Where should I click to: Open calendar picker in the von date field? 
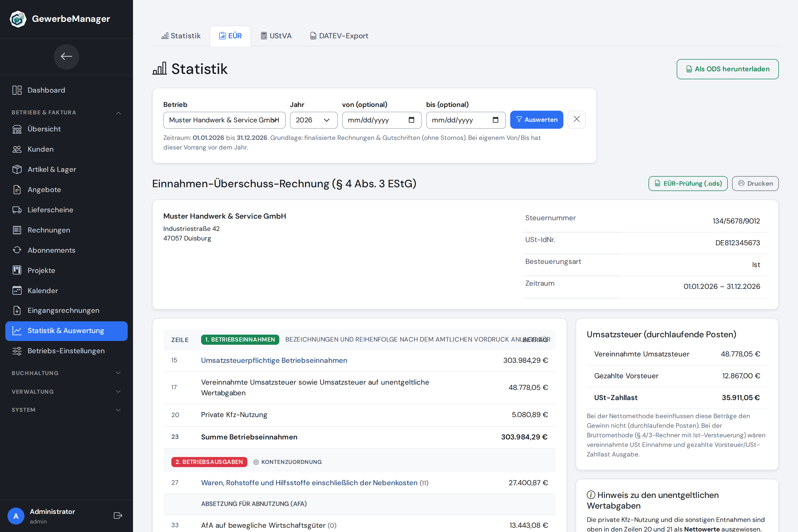point(412,120)
